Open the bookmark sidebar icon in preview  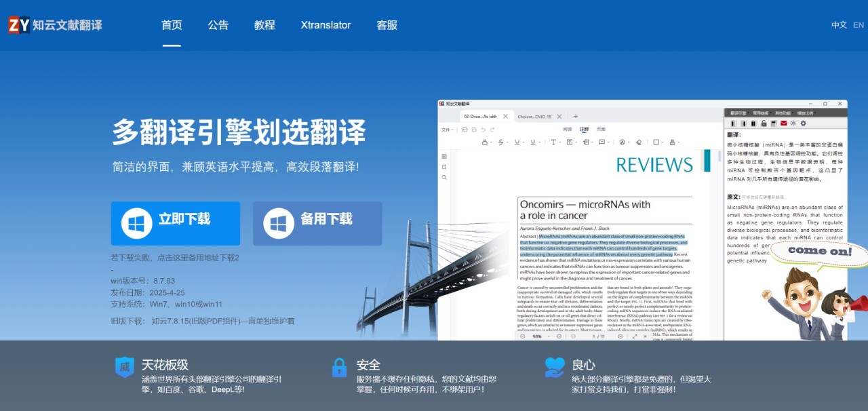444,166
